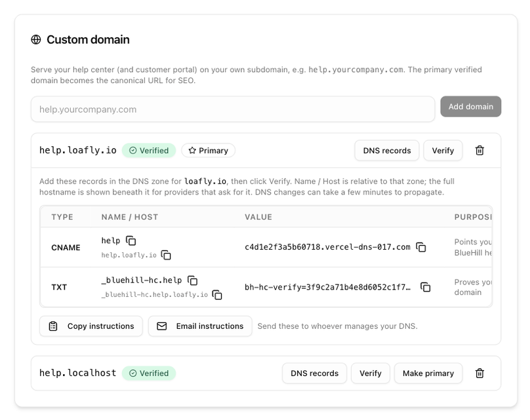This screenshot has height=420, width=530.
Task: Click the Primary star badge
Action: pyautogui.click(x=208, y=151)
